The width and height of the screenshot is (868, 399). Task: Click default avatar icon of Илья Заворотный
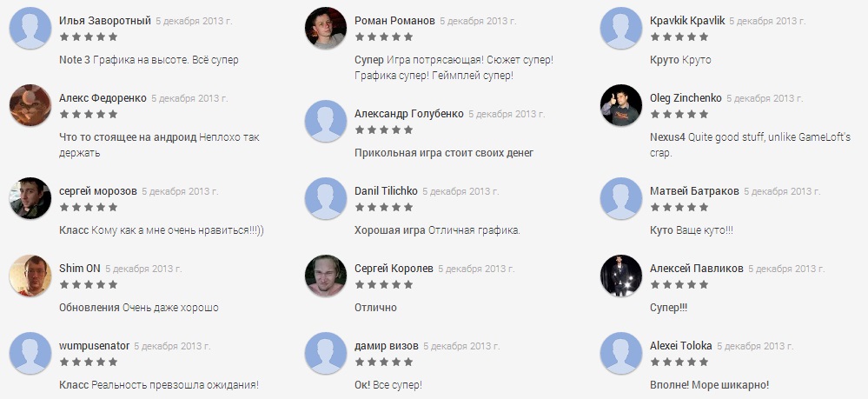30,28
